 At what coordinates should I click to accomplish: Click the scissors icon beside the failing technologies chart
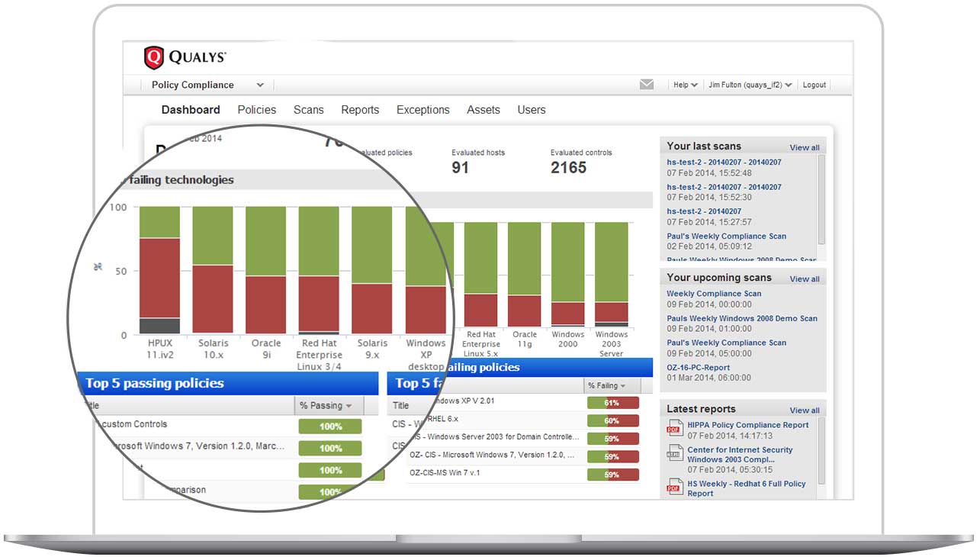[x=98, y=267]
